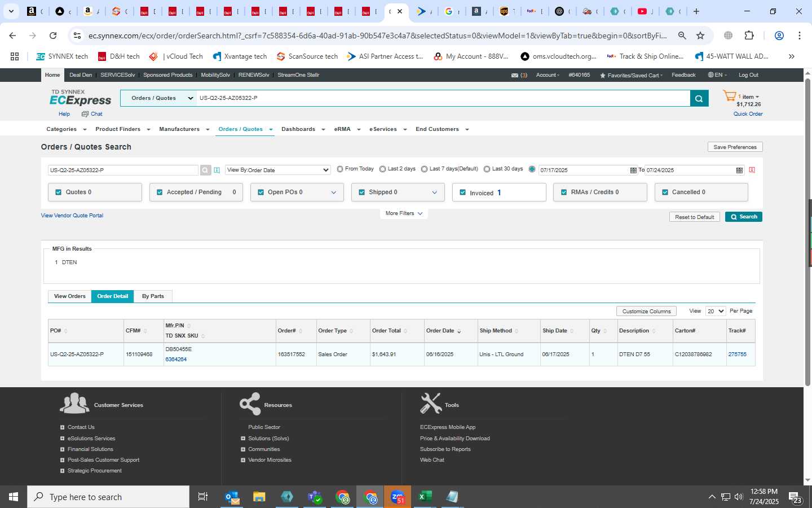Select the From Today radio button
Screen dimensions: 812x508
click(x=340, y=169)
